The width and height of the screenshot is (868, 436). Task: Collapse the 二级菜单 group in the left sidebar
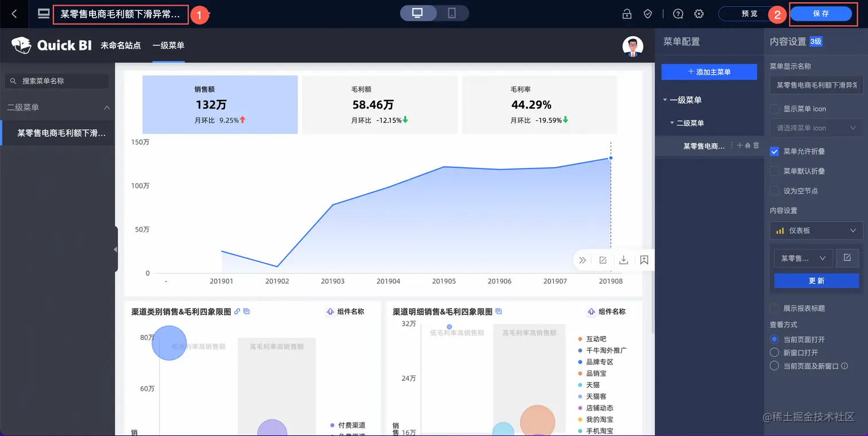(107, 107)
